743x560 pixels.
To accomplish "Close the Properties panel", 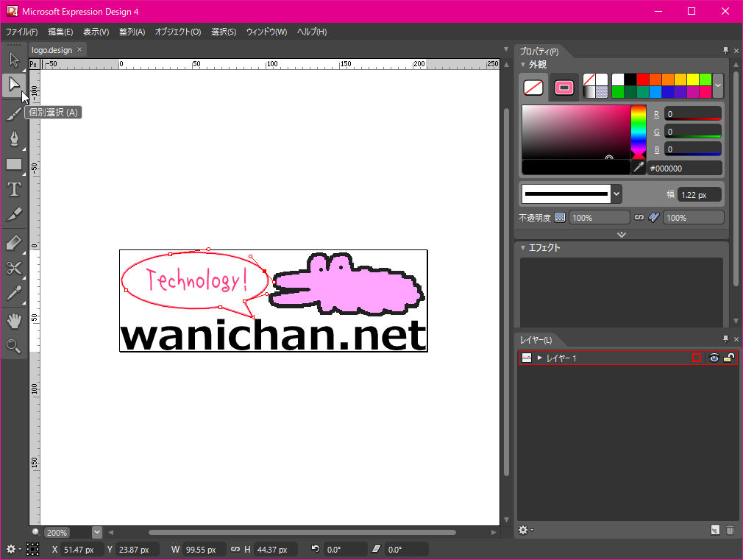I will pos(736,50).
